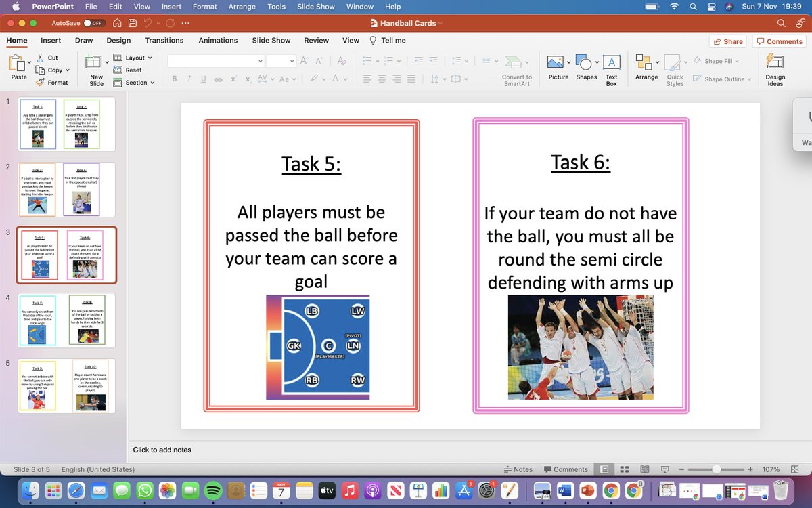The image size is (812, 508).
Task: Click the Tell me search box
Action: pyautogui.click(x=388, y=41)
